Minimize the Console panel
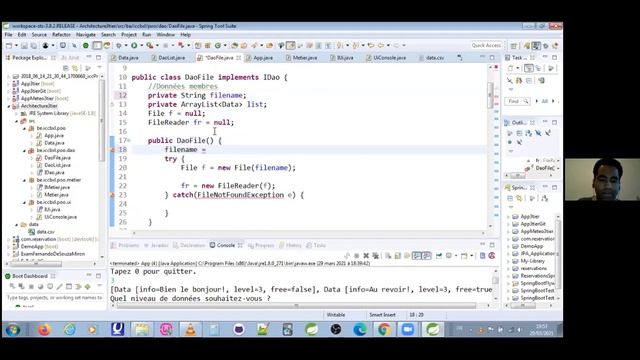 tap(482, 244)
